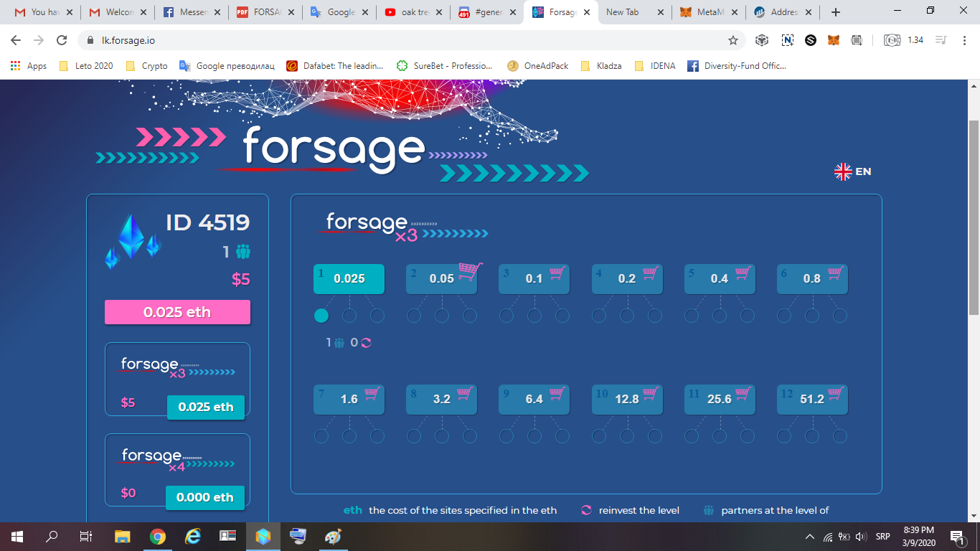The image size is (980, 551).
Task: Open the Diversity-Fund Office bookmark
Action: pos(737,65)
